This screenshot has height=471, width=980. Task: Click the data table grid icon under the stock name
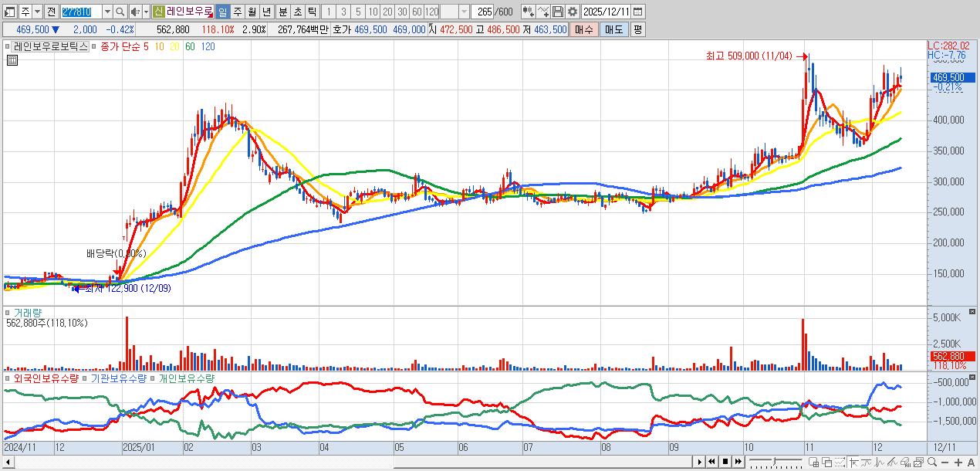12,60
